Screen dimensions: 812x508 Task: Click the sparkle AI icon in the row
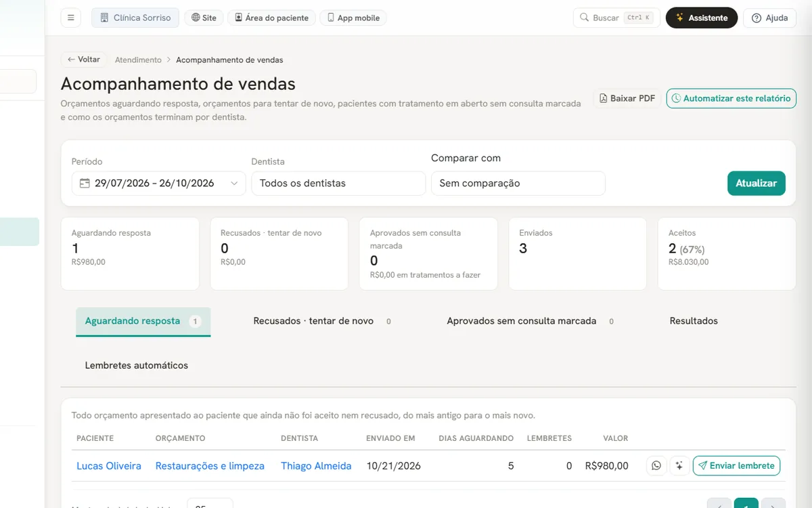pyautogui.click(x=679, y=465)
